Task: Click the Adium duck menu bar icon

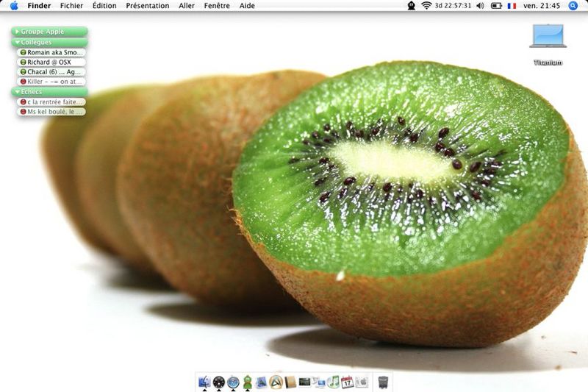Action: pos(412,6)
